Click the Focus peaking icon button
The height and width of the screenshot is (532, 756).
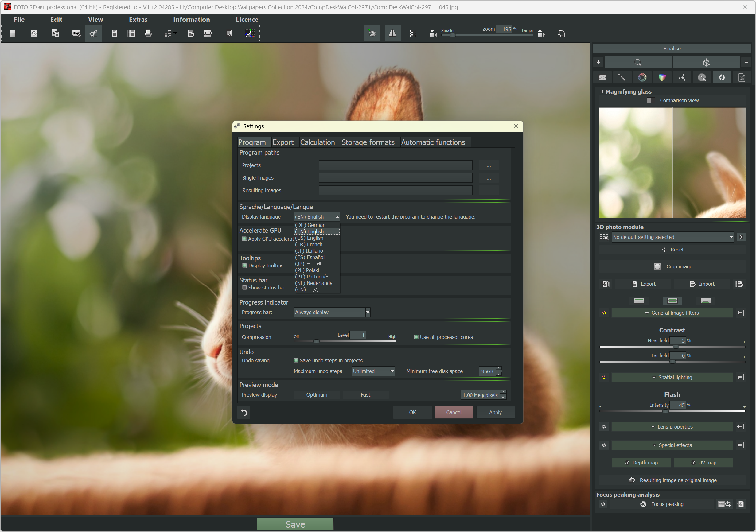(643, 504)
